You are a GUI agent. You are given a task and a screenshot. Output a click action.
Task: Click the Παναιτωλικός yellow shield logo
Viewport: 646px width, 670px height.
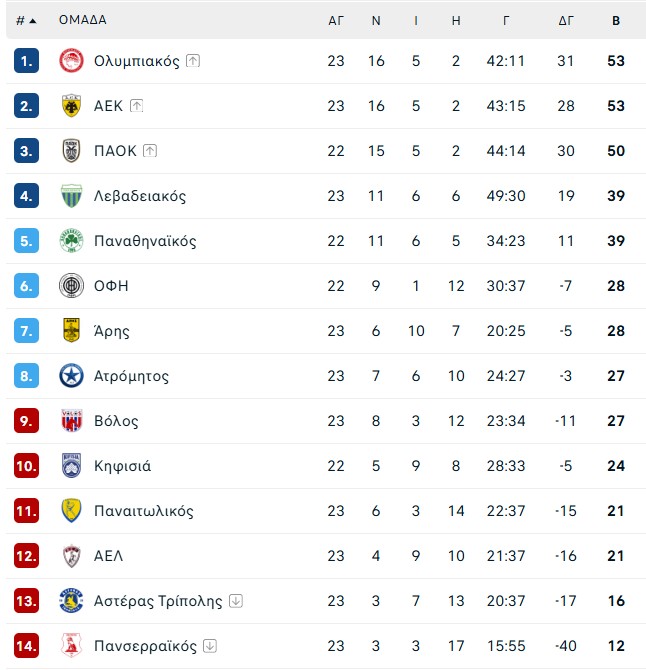click(71, 511)
